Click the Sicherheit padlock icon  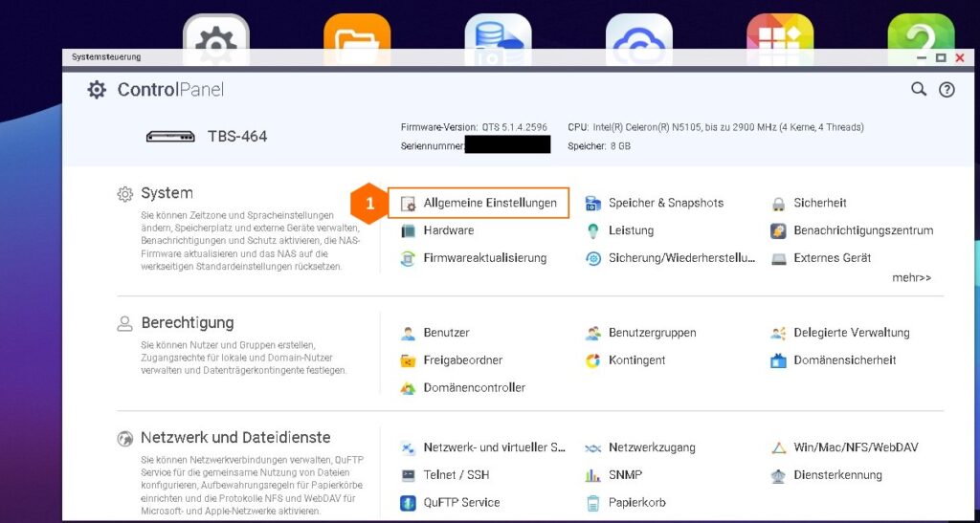point(778,204)
